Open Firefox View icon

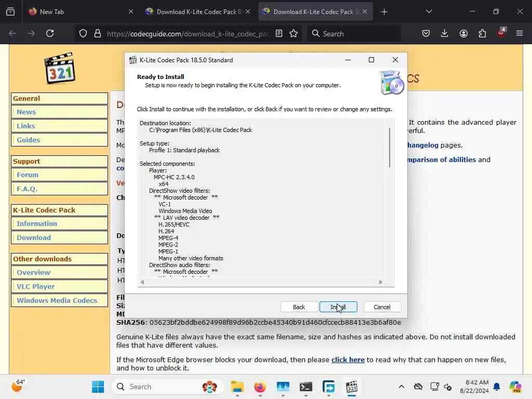click(x=10, y=11)
